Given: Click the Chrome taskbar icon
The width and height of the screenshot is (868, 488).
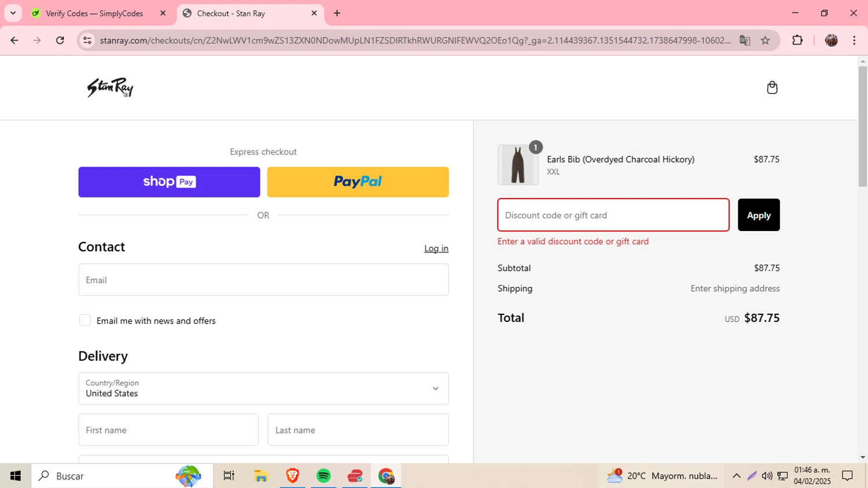Looking at the screenshot, I should 386,476.
